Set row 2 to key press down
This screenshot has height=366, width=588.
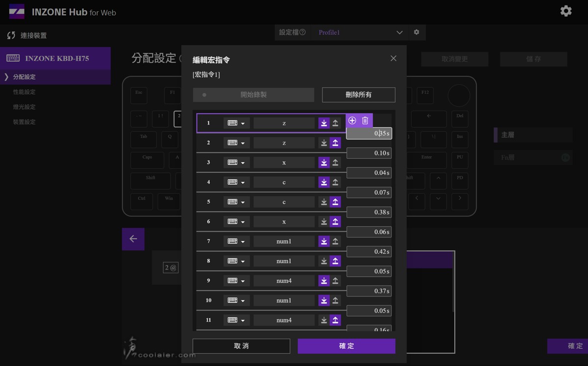pyautogui.click(x=324, y=143)
